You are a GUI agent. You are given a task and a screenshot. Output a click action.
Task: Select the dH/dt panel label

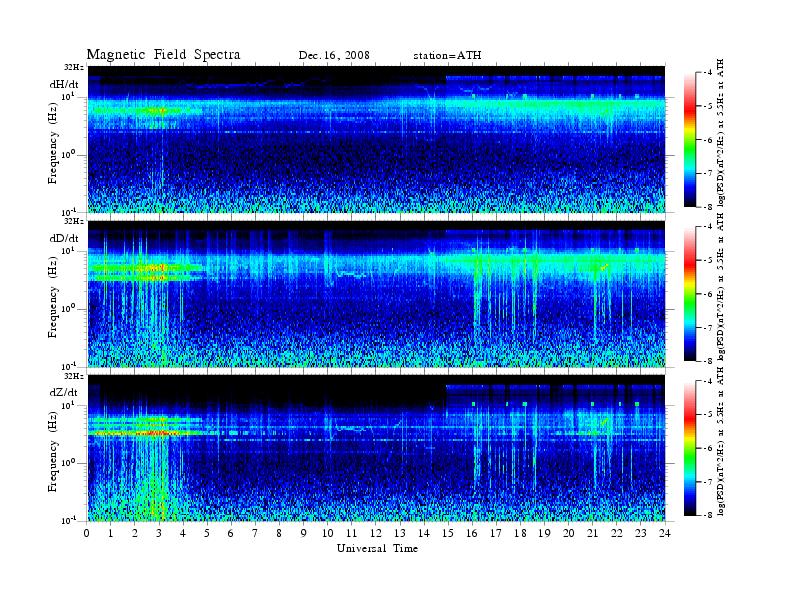tap(64, 85)
